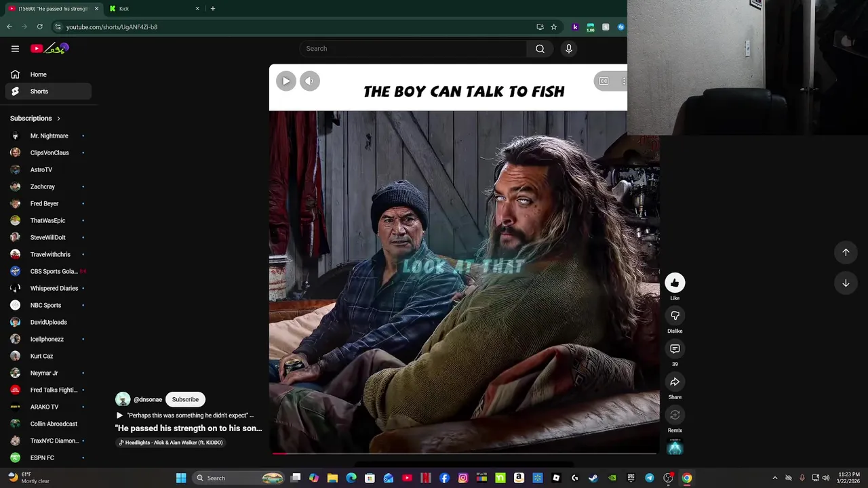Viewport: 868px width, 488px height.
Task: Seek along the red Short progress bar
Action: (x=465, y=453)
